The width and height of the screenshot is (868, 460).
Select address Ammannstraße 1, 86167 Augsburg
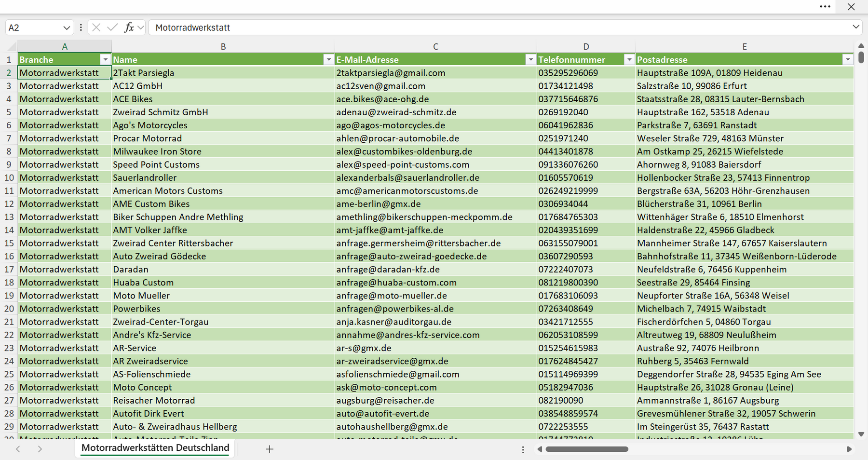(x=744, y=400)
